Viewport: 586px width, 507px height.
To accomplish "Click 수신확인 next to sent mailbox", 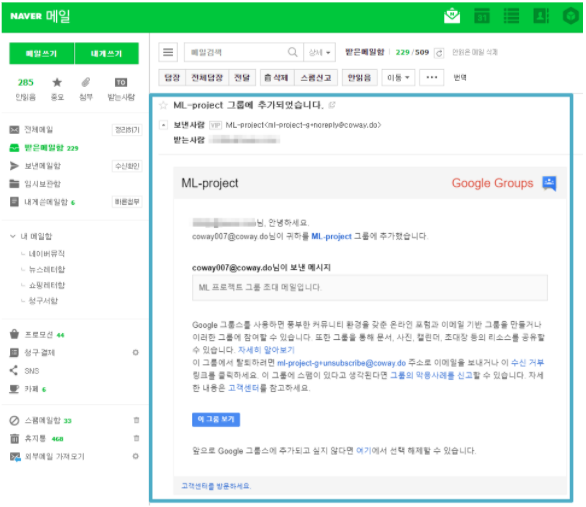I will click(x=127, y=166).
